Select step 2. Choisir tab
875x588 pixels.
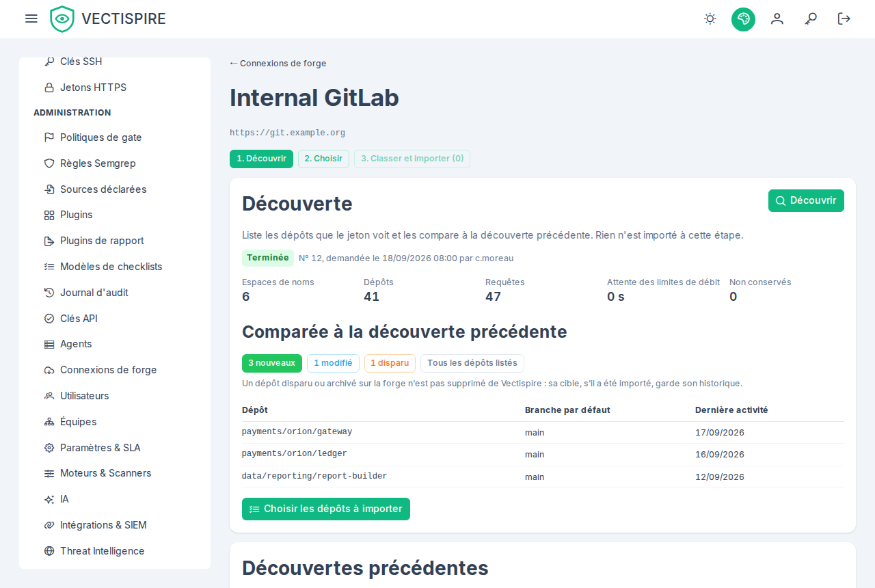tap(323, 159)
